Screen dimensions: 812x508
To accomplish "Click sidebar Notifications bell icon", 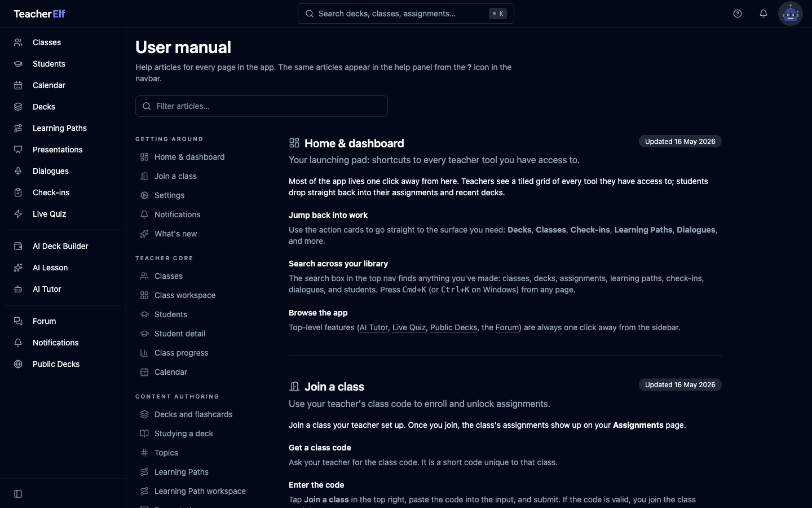I will coord(18,343).
